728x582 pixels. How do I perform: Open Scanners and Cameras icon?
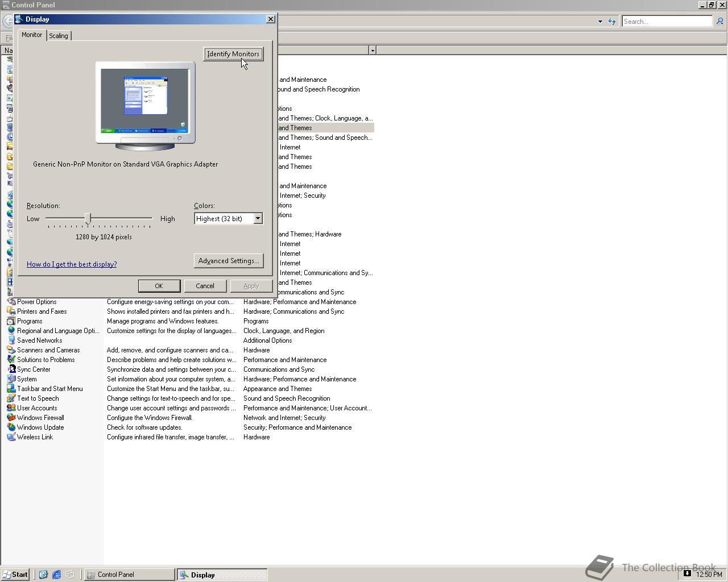click(x=11, y=350)
